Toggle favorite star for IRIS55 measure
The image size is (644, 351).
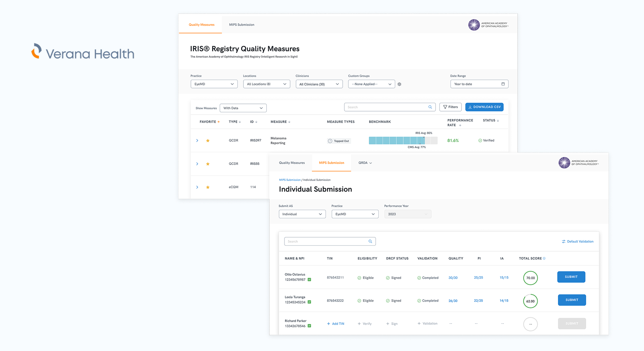(x=208, y=164)
